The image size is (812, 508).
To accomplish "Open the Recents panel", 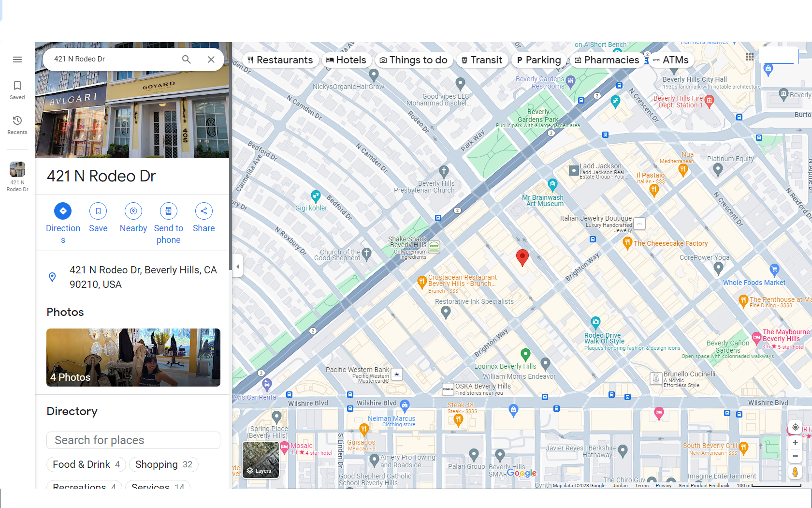I will [17, 125].
